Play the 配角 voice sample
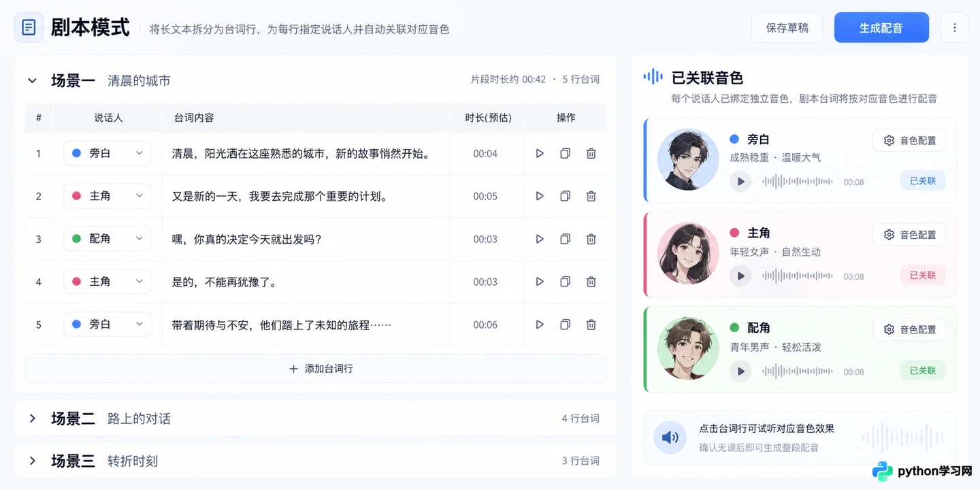 tap(740, 371)
